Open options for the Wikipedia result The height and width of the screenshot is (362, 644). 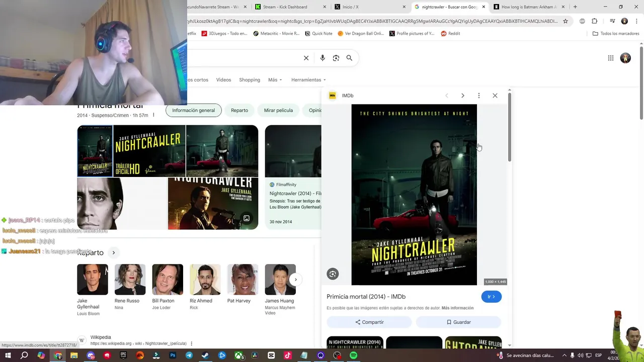click(191, 344)
